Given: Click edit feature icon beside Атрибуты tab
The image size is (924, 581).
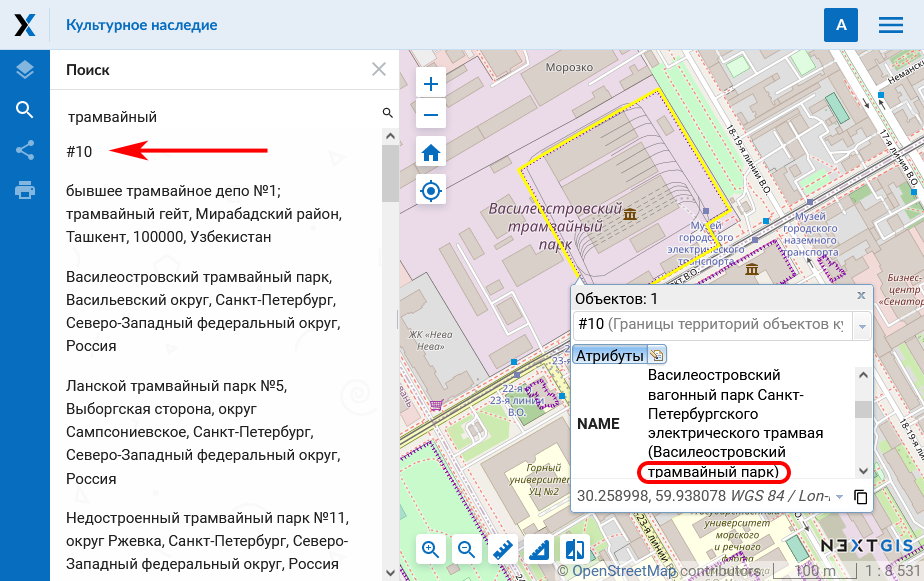Looking at the screenshot, I should [x=656, y=355].
